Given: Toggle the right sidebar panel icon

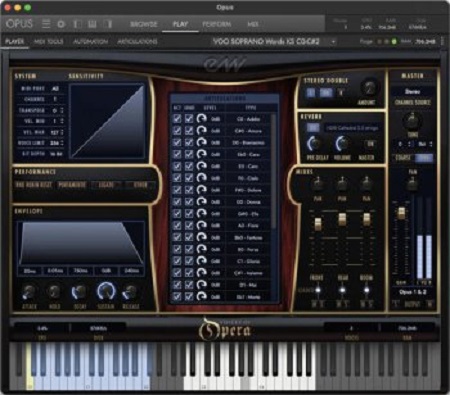Looking at the screenshot, I should tap(108, 24).
